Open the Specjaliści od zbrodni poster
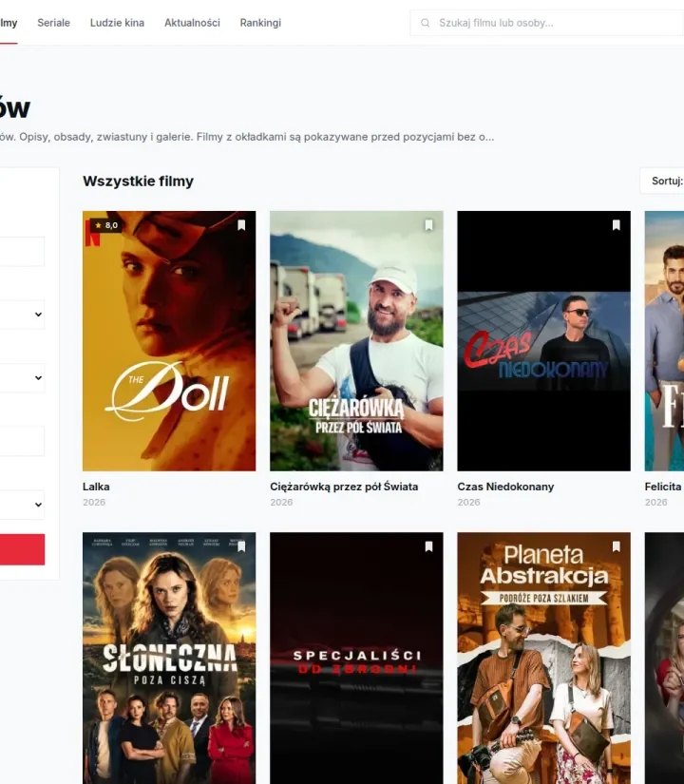Viewport: 684px width, 784px height. coord(356,658)
